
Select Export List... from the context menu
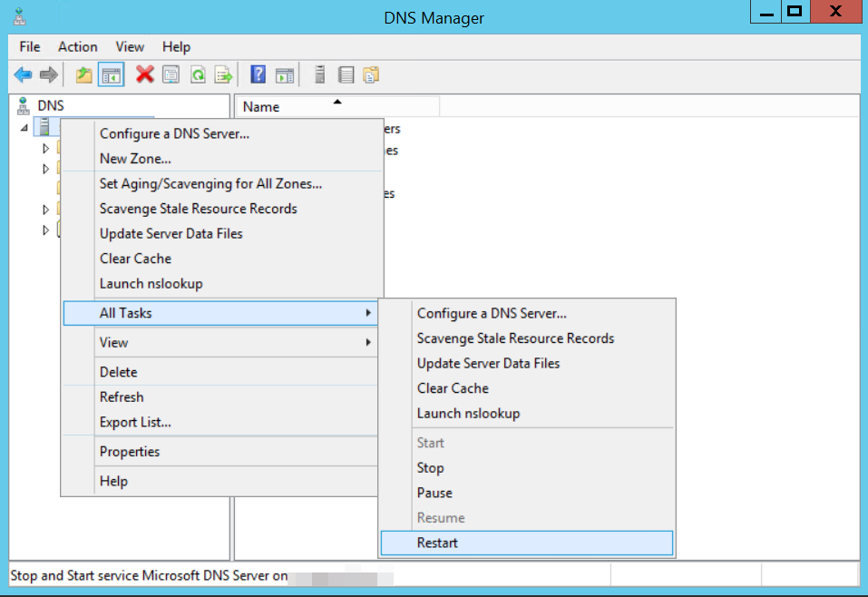[219, 422]
